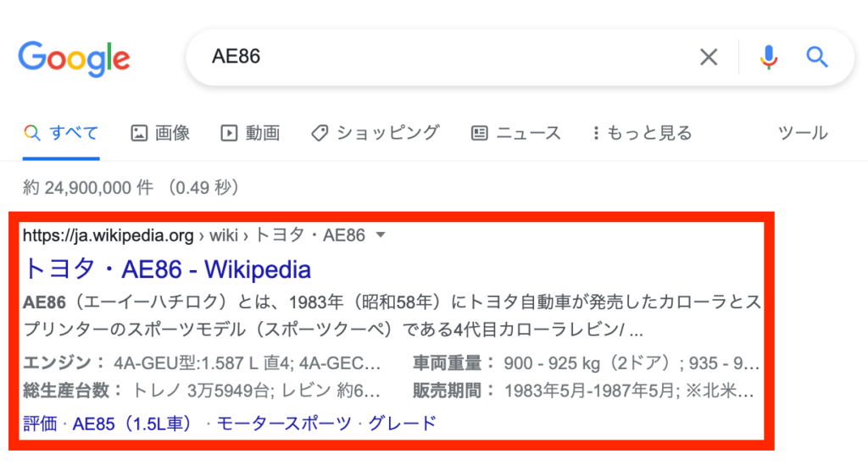Open the グレード sitelink

402,423
